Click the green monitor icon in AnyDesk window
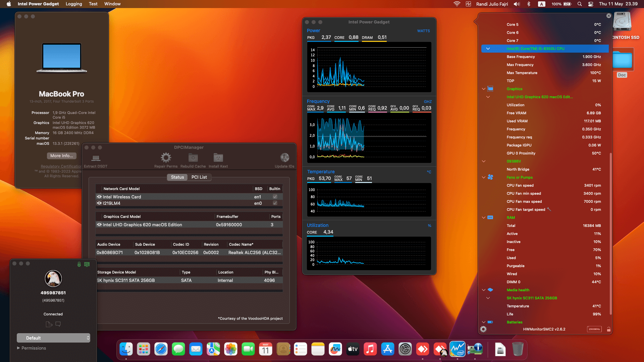 click(87, 264)
